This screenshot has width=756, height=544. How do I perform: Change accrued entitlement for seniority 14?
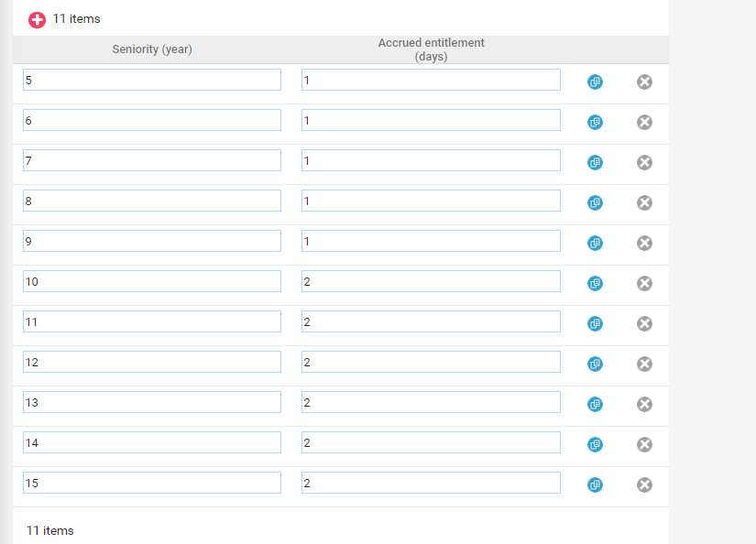pos(431,442)
